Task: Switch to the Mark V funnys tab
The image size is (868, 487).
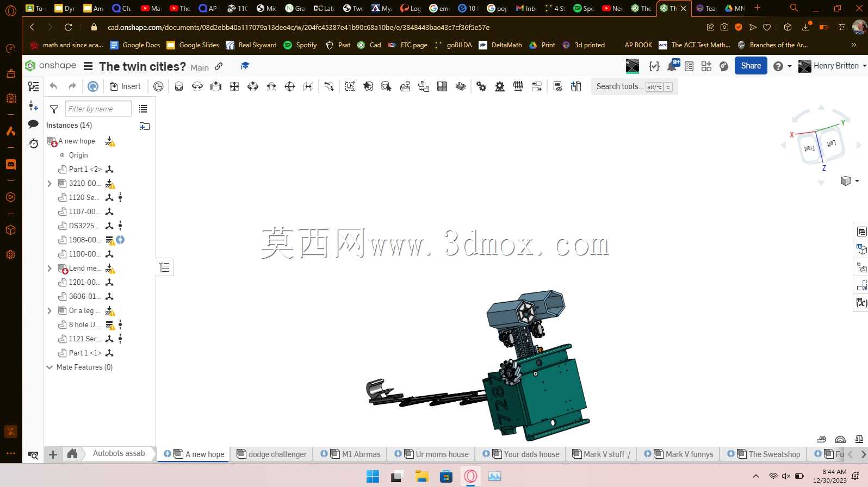Action: point(678,454)
